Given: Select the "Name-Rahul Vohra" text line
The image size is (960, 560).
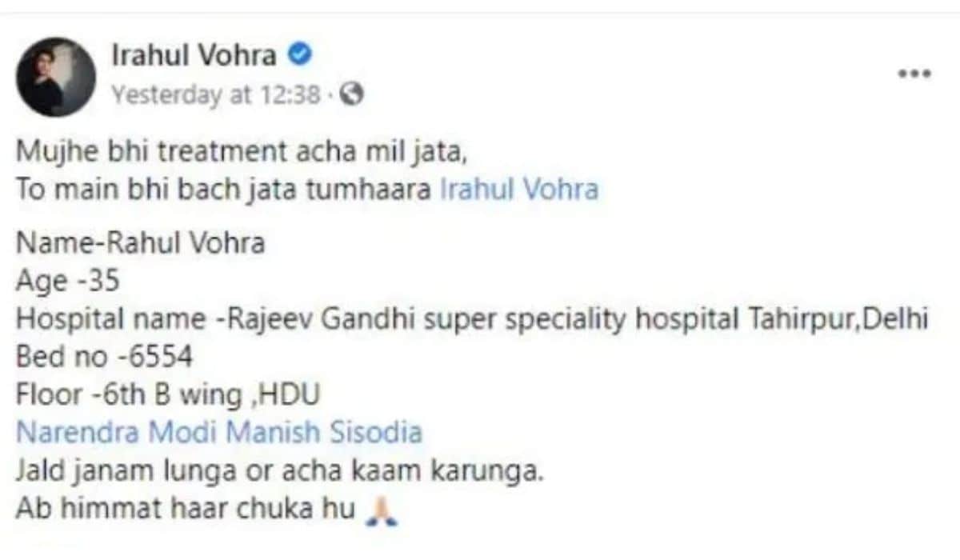Looking at the screenshot, I should [x=140, y=242].
